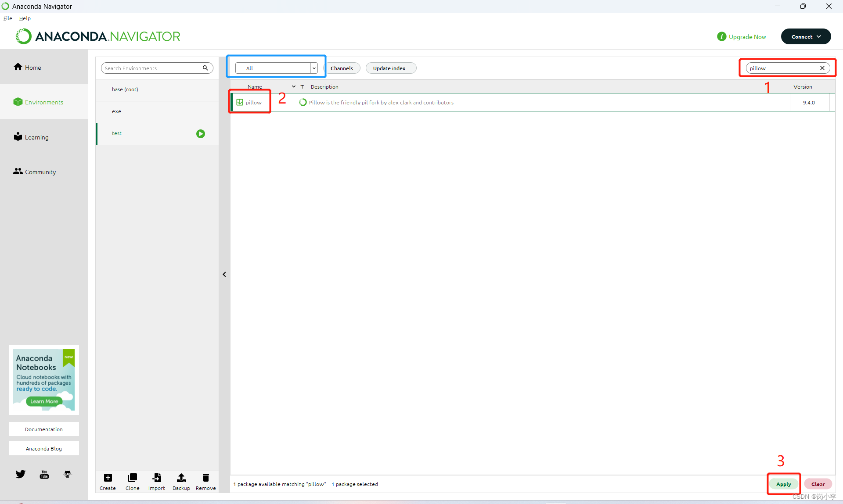The width and height of the screenshot is (843, 504).
Task: Click the Upgrade Now info icon
Action: click(721, 36)
